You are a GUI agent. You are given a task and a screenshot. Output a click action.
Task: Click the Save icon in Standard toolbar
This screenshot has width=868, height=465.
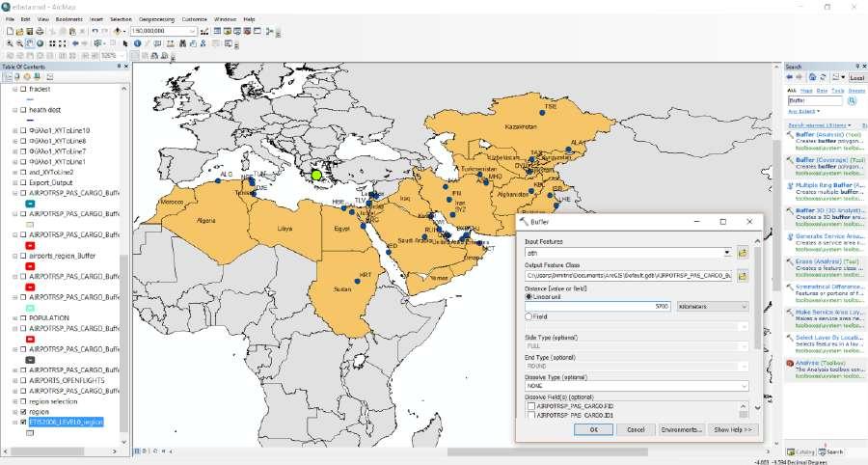coord(30,32)
